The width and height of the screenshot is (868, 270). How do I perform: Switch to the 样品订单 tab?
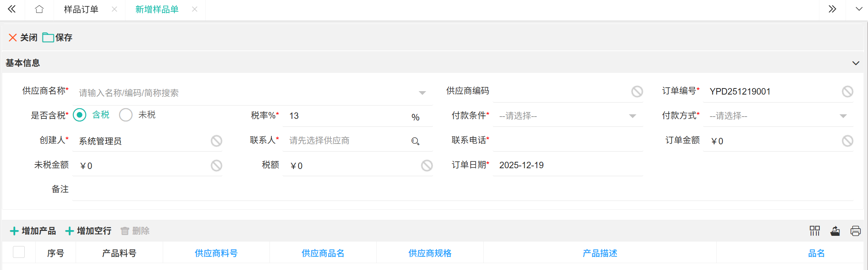81,9
